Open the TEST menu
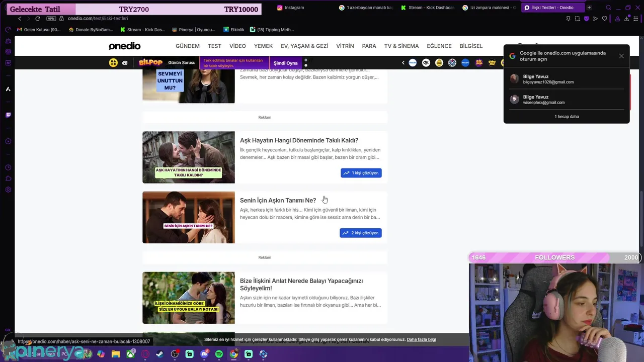 (214, 46)
